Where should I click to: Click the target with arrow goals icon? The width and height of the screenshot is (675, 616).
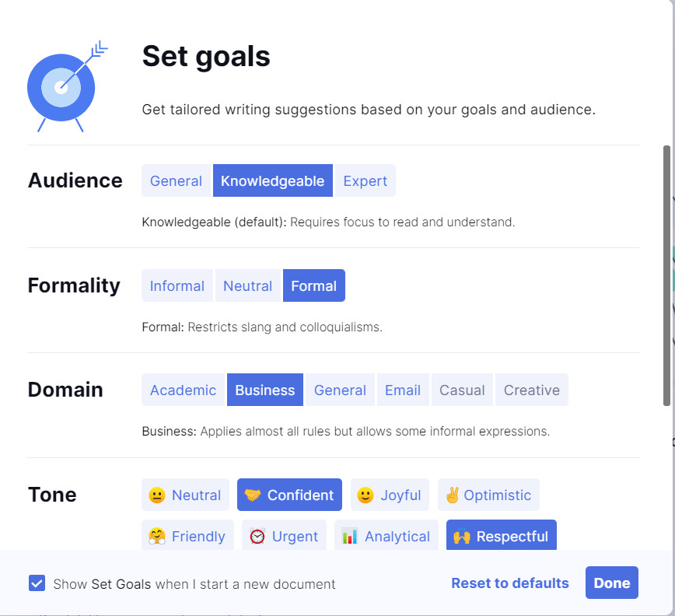pyautogui.click(x=67, y=86)
